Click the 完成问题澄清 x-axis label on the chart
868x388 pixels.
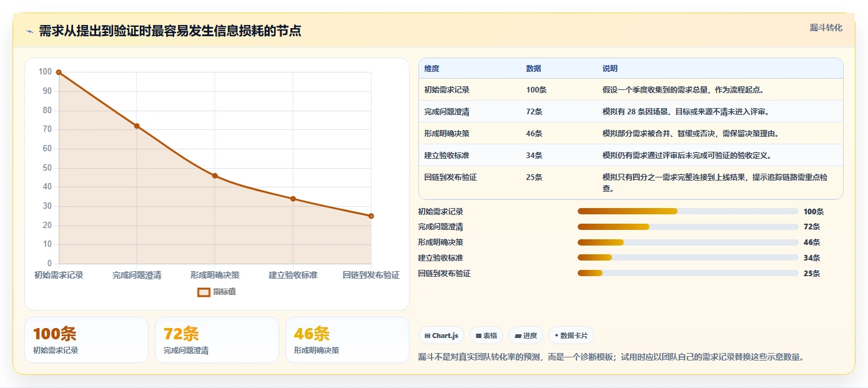137,275
